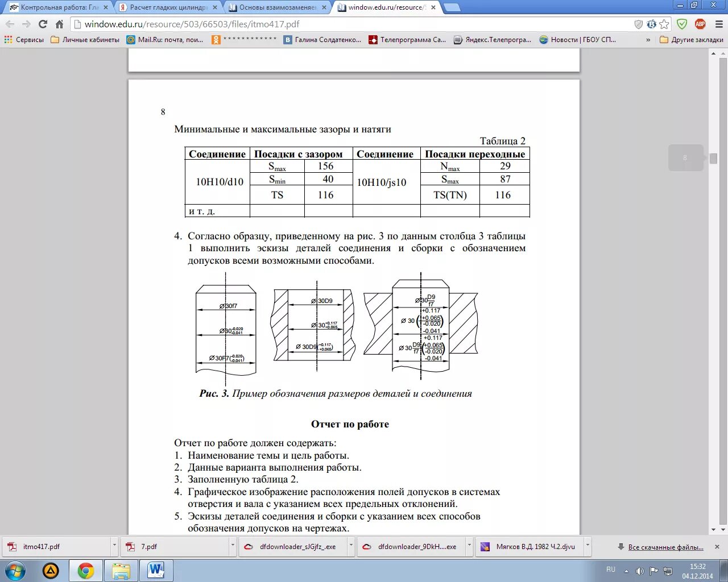Show hidden bookmarks with the chevron

[x=648, y=40]
